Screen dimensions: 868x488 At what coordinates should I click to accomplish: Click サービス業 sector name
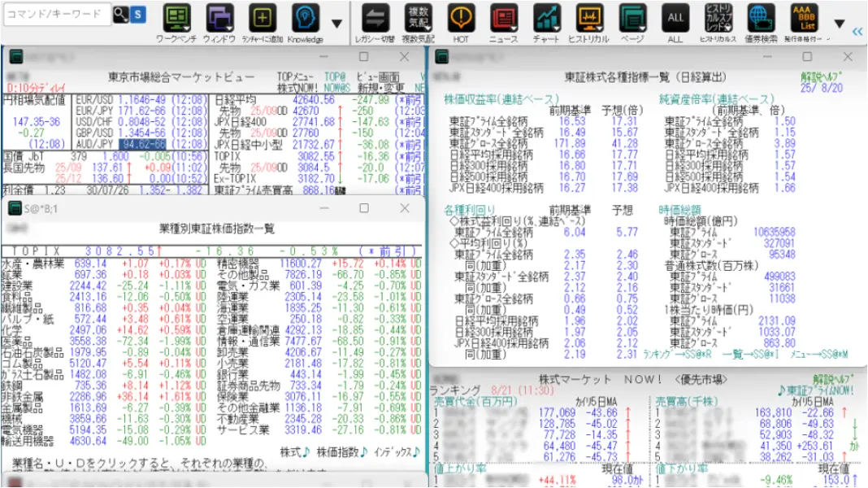243,429
